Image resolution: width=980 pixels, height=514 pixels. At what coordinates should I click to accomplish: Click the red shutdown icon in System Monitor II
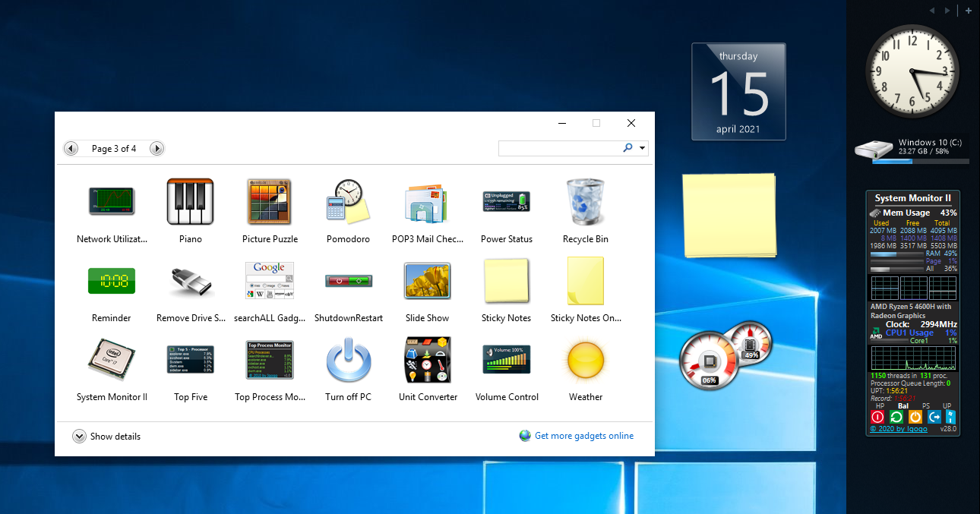877,416
